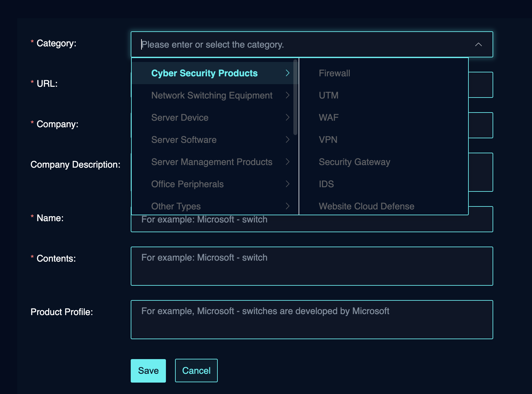This screenshot has width=532, height=394.
Task: Expand Server Software chevron
Action: [288, 140]
